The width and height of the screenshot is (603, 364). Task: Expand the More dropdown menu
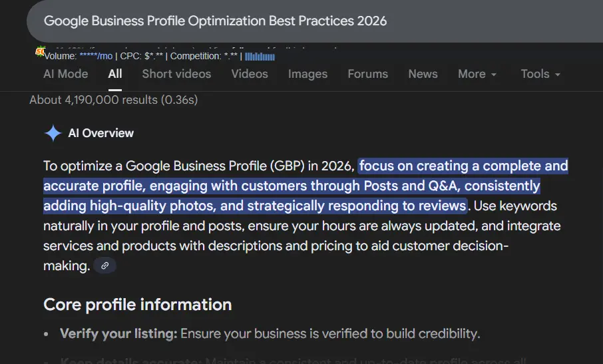tap(477, 74)
